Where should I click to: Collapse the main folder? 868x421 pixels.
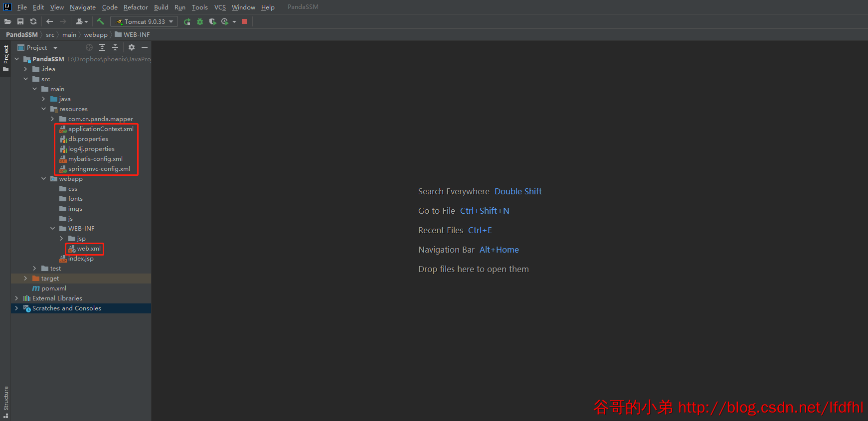35,89
